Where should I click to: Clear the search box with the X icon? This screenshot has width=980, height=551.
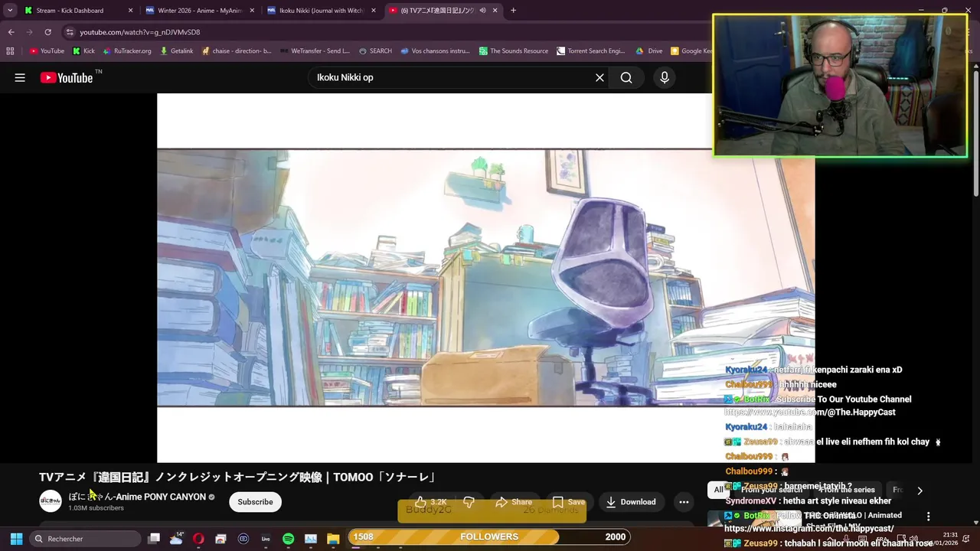(x=599, y=77)
